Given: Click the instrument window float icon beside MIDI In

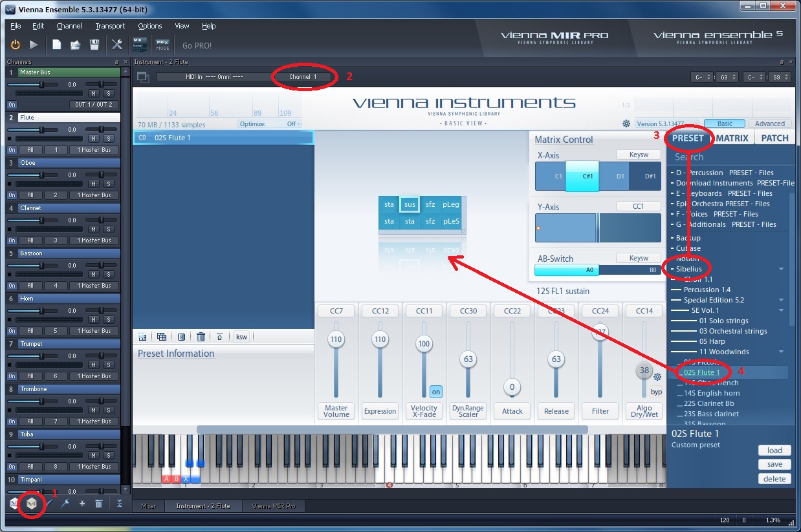Looking at the screenshot, I should 143,77.
